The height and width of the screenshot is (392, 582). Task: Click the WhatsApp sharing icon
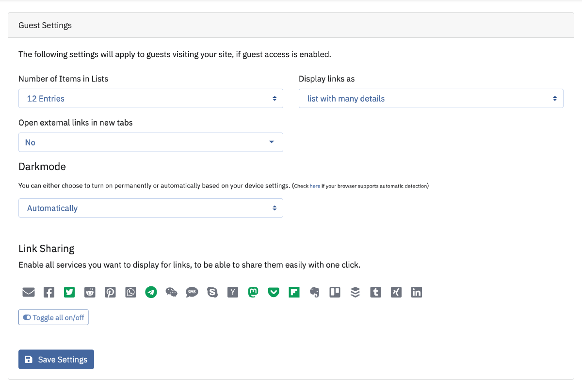(x=130, y=292)
